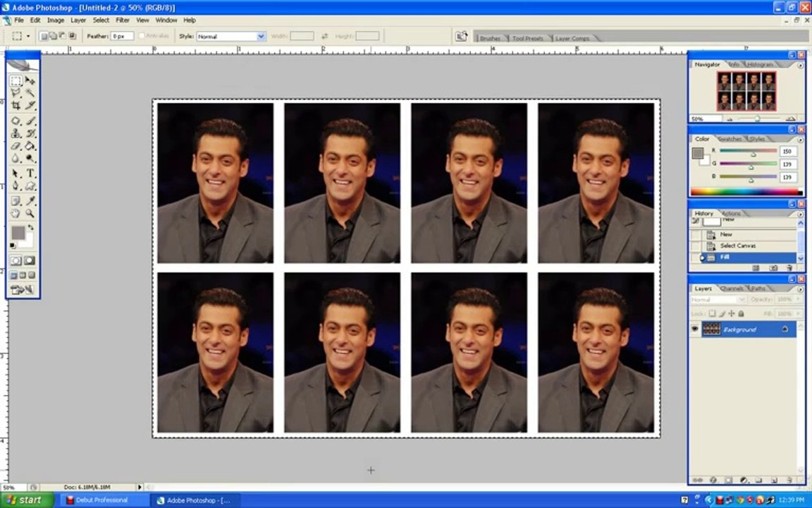Select the Move tool

click(x=30, y=80)
